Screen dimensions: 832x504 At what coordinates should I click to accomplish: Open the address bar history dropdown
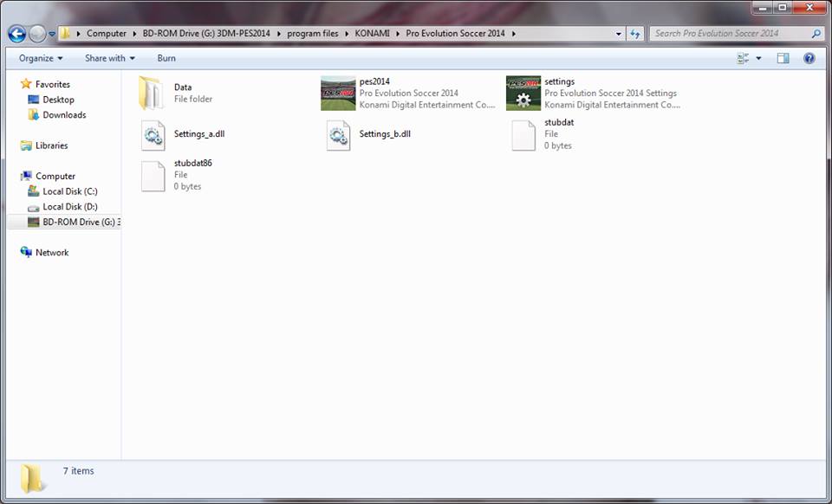(619, 34)
